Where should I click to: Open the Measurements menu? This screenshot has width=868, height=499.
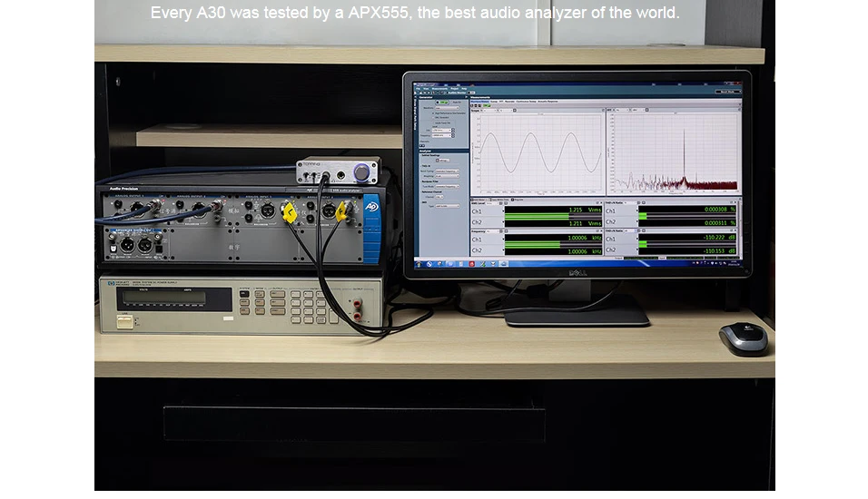439,89
